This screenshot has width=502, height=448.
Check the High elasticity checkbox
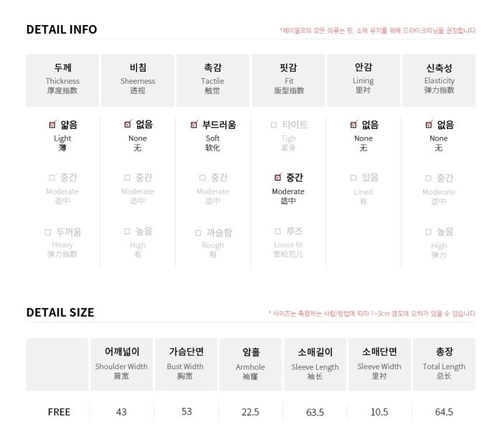point(428,232)
